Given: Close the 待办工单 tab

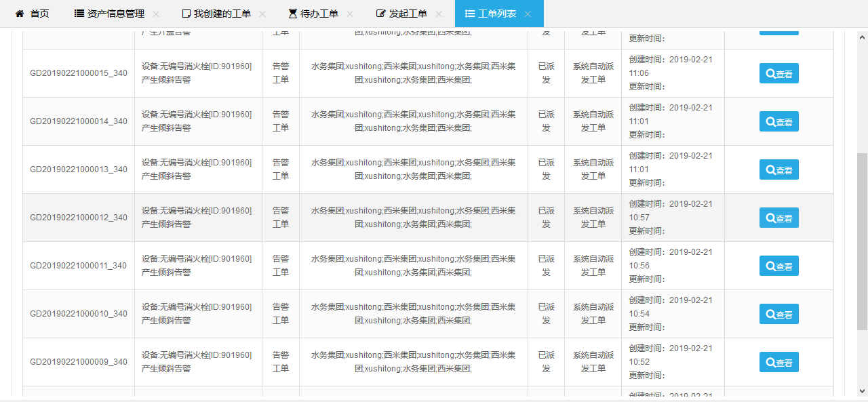Looking at the screenshot, I should (350, 14).
